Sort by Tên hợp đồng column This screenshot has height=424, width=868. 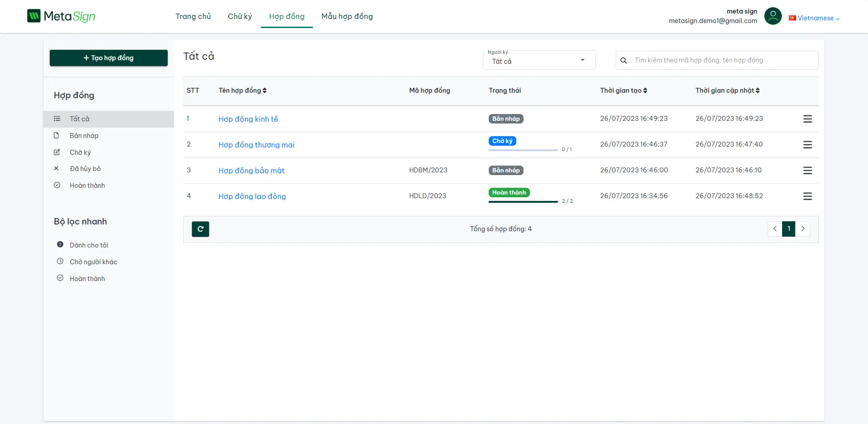[243, 91]
